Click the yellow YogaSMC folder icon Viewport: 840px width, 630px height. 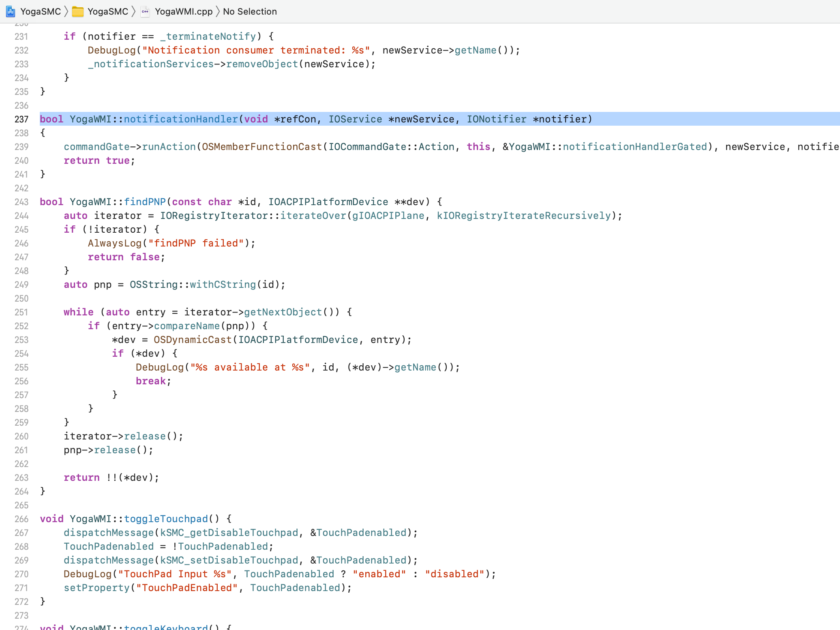click(x=77, y=11)
